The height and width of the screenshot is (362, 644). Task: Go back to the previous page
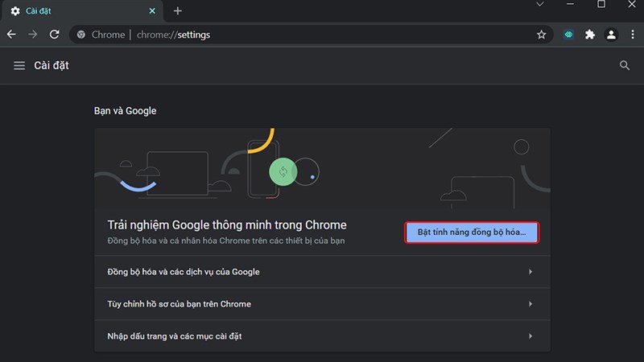[11, 35]
